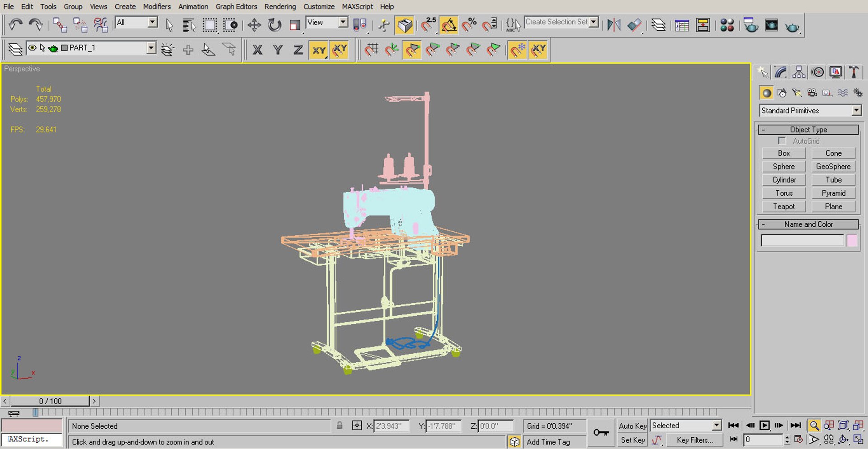Open the Utilities hammer panel icon
The height and width of the screenshot is (449, 868).
click(x=854, y=72)
